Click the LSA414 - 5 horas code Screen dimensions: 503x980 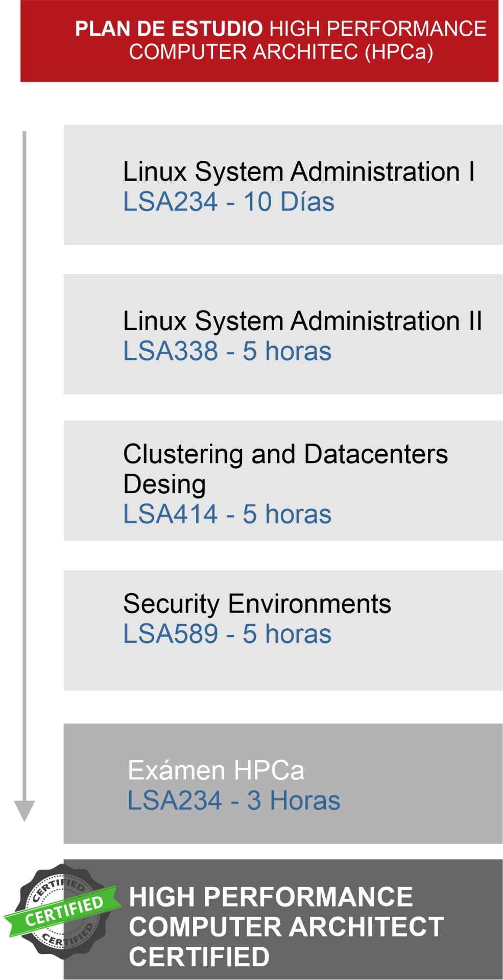(227, 514)
